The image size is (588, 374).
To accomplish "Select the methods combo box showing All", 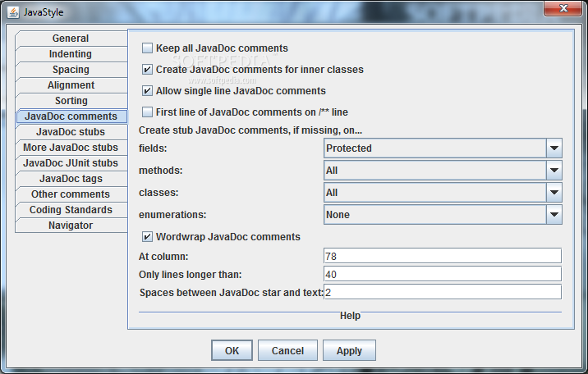I will (443, 171).
